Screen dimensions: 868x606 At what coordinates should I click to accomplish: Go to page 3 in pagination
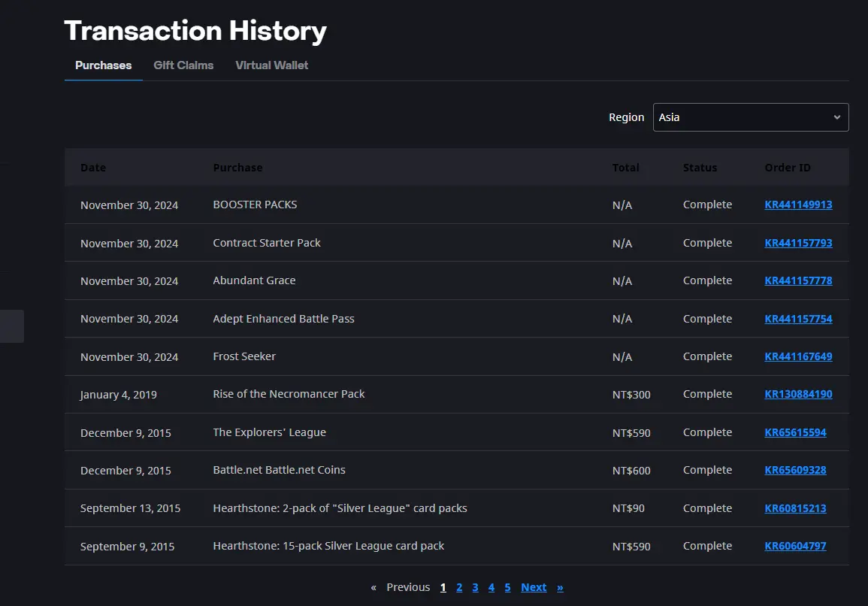tap(475, 588)
